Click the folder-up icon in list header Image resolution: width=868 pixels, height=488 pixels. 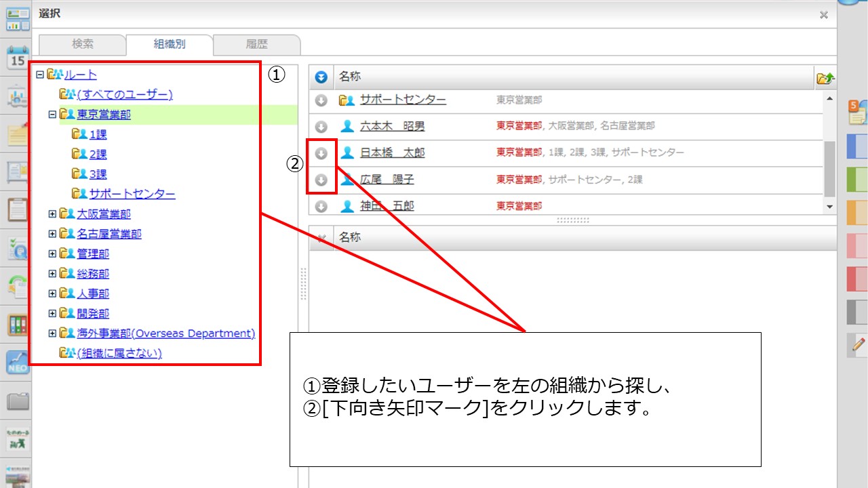[825, 78]
